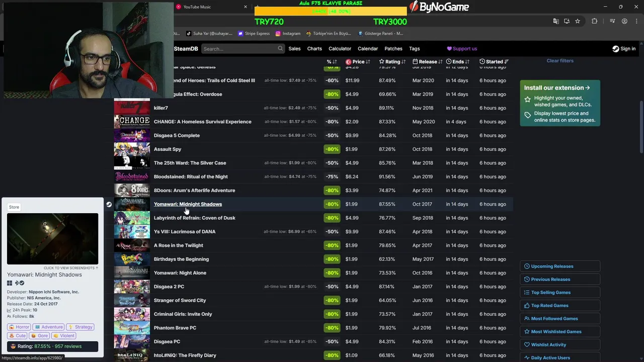
Task: Click the Steam store icon beside Yomawari: Midnight Shadows
Action: tap(109, 204)
